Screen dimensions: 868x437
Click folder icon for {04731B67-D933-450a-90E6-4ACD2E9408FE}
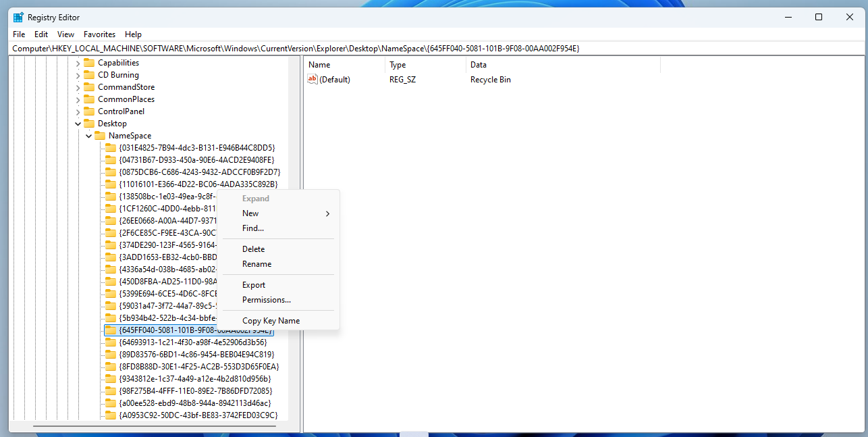click(x=111, y=160)
